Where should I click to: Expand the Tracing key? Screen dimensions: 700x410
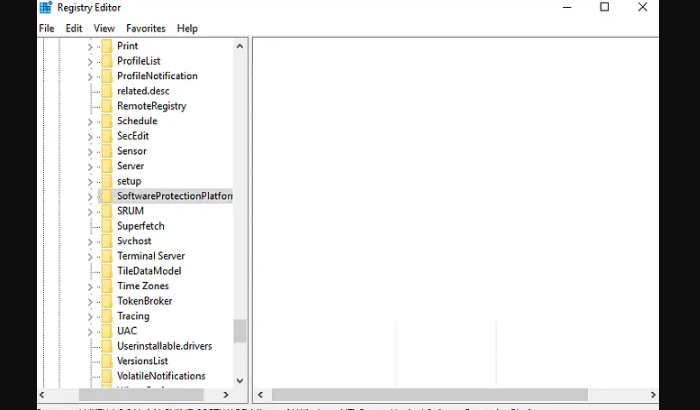coord(90,317)
